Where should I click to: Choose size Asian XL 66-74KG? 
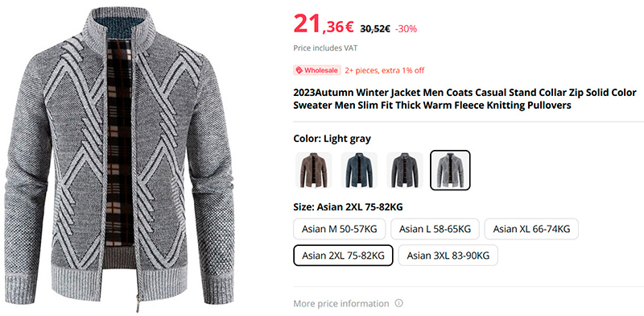[531, 229]
